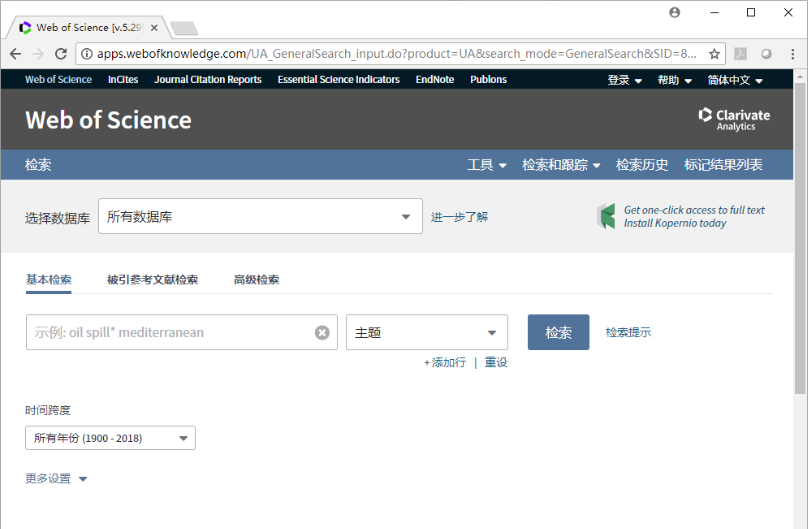Screen dimensions: 809x529
Task: Open the 主题 search field dropdown
Action: (x=427, y=332)
